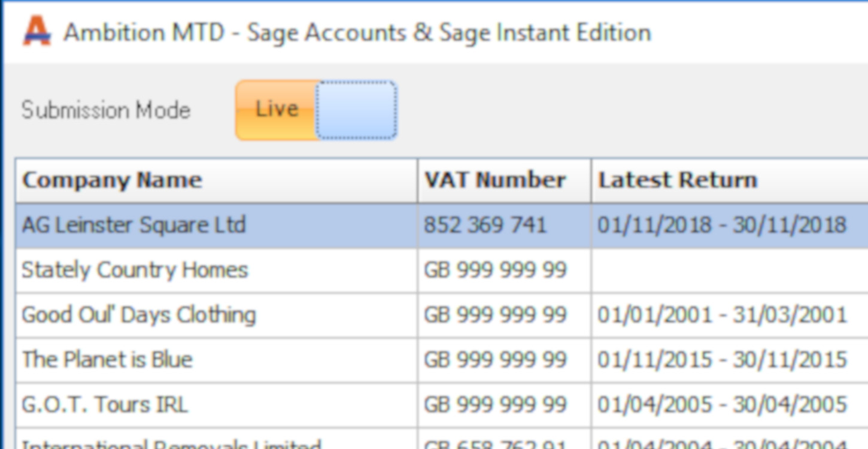Select AG Leinster Square Ltd company row
Image resolution: width=868 pixels, height=449 pixels.
click(x=133, y=225)
